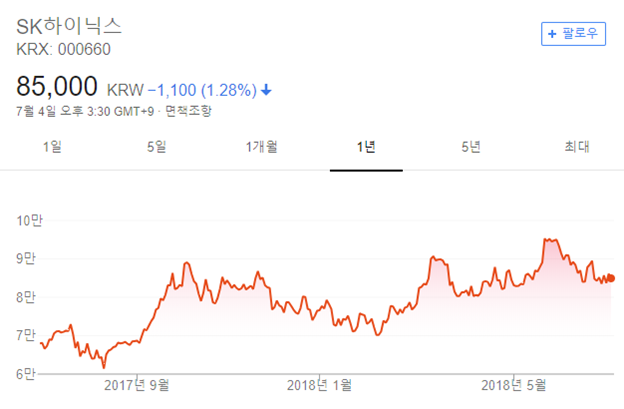Click the blue down arrow icon

pos(266,90)
